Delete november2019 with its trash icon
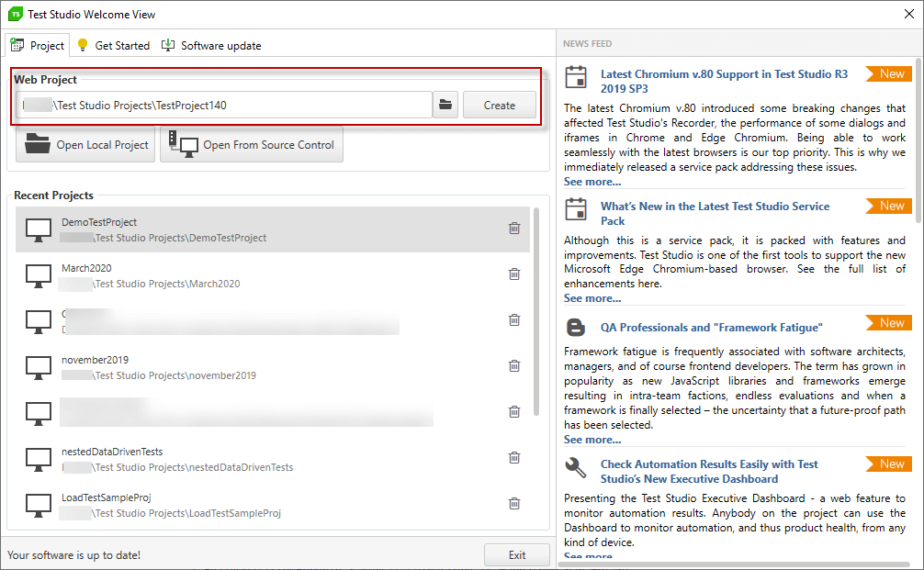 (514, 365)
